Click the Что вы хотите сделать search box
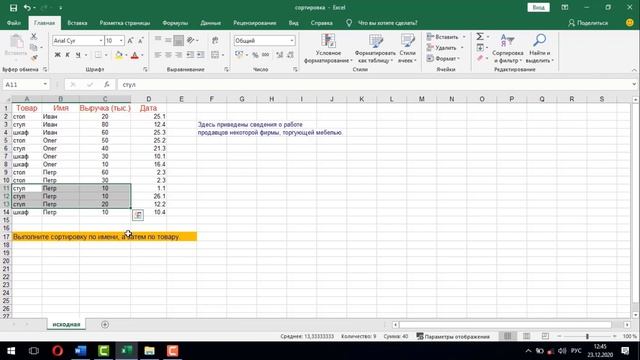 pos(387,23)
